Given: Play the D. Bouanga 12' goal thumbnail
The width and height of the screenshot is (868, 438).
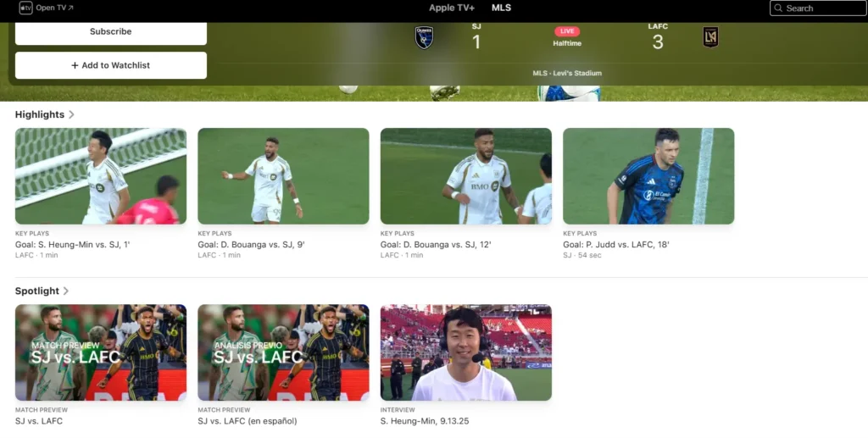Looking at the screenshot, I should (466, 176).
